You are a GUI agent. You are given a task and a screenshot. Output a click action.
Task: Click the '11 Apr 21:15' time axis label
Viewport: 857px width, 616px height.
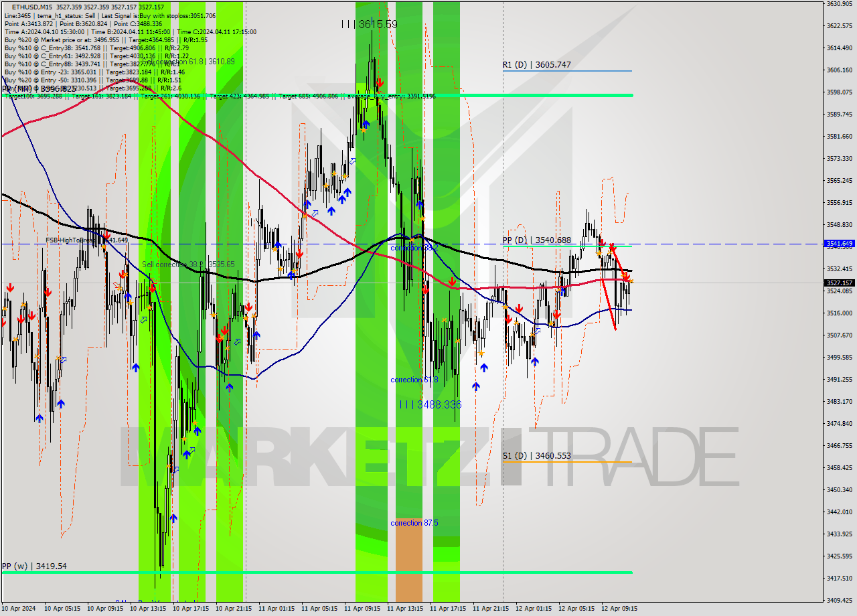(491, 609)
